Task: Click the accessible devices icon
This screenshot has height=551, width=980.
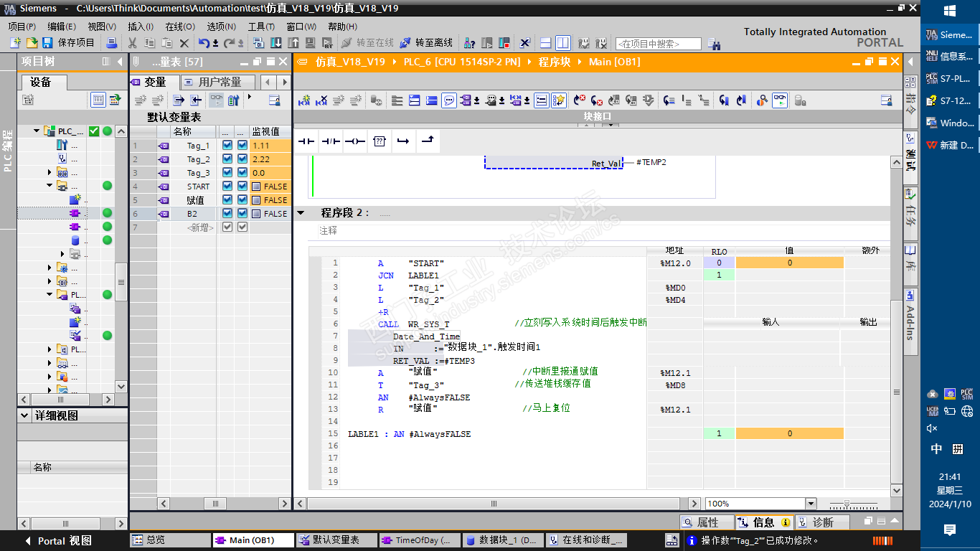Action: (x=470, y=43)
